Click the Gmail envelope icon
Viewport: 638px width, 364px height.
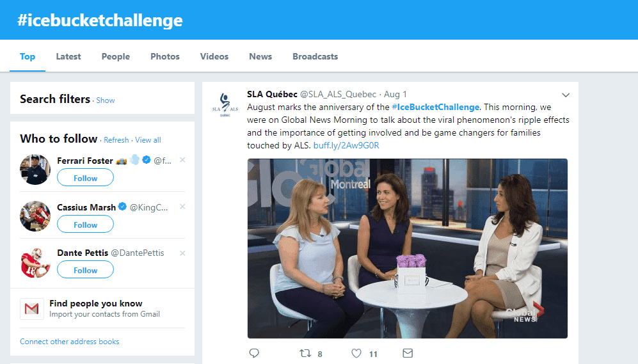point(32,309)
